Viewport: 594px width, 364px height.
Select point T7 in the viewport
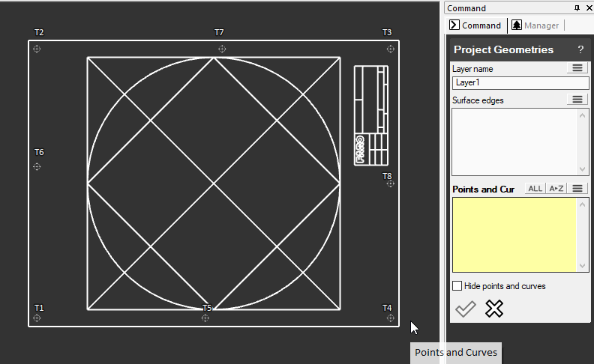[221, 49]
